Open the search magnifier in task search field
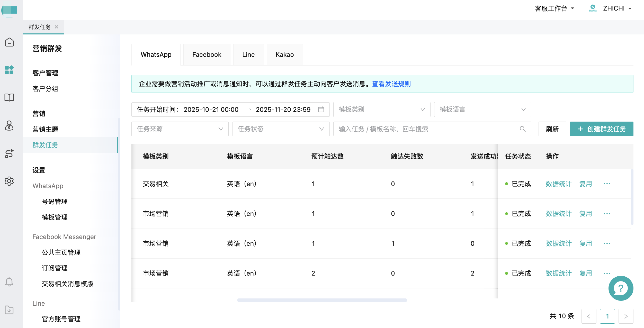The height and width of the screenshot is (328, 644). pos(523,129)
